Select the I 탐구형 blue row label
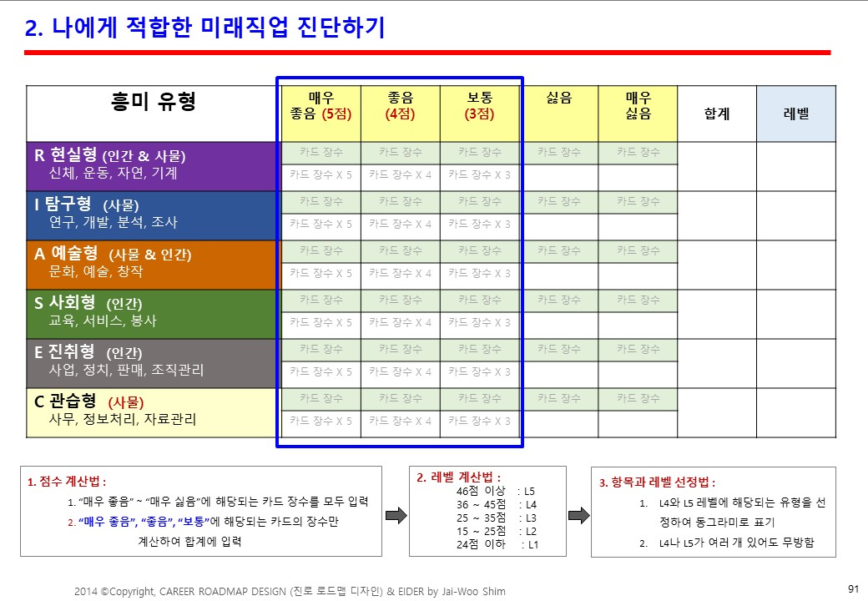Screen dimensions: 868x601 click(154, 216)
